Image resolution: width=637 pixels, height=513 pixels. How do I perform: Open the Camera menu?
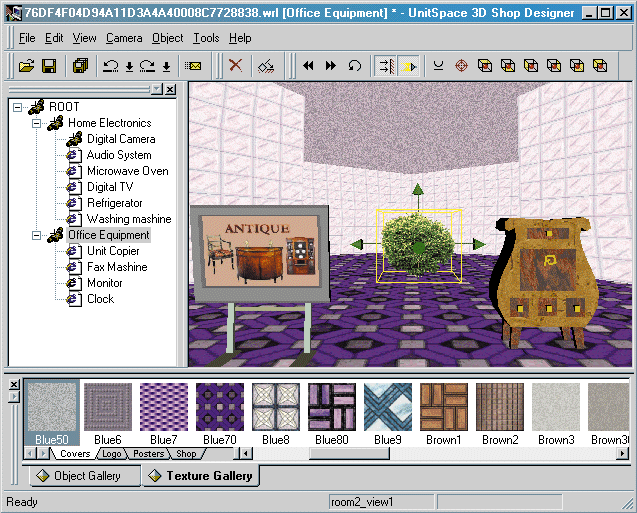[x=124, y=38]
